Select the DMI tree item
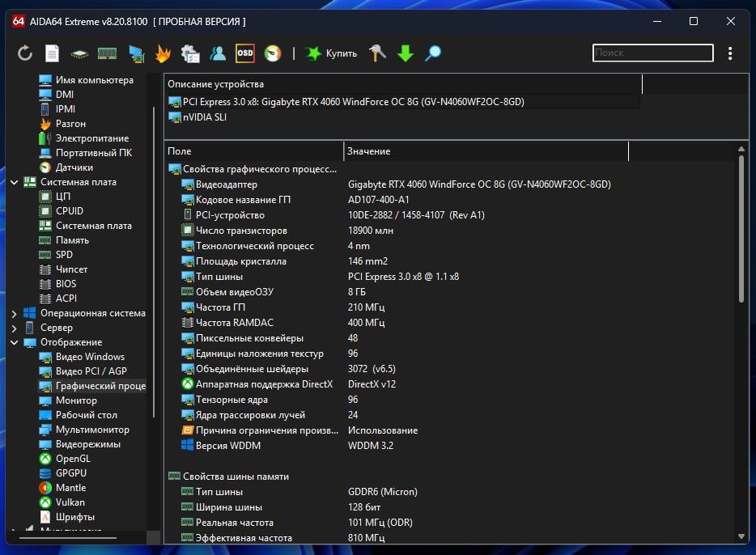 tap(57, 95)
